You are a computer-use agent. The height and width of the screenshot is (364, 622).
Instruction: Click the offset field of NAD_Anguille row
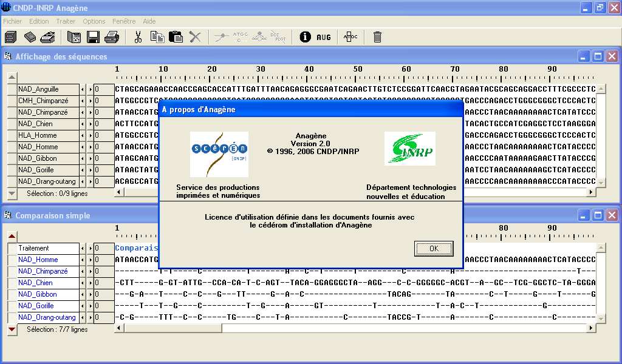pyautogui.click(x=104, y=89)
